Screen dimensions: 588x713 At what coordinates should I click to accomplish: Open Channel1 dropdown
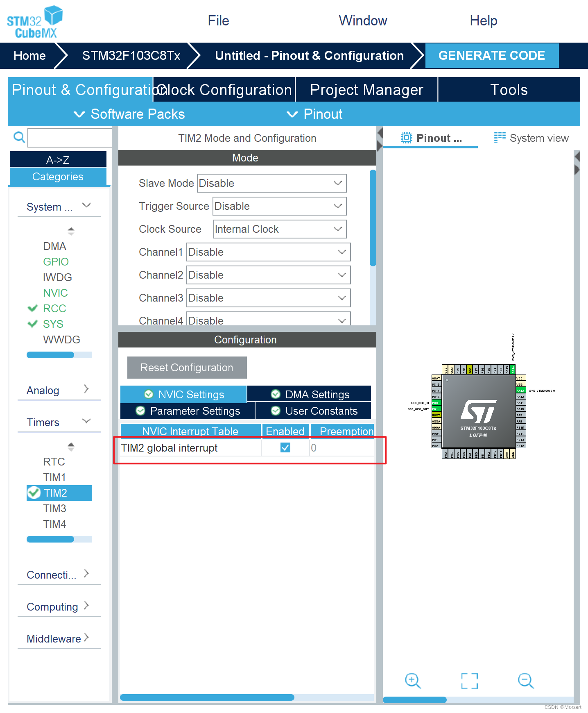click(269, 252)
